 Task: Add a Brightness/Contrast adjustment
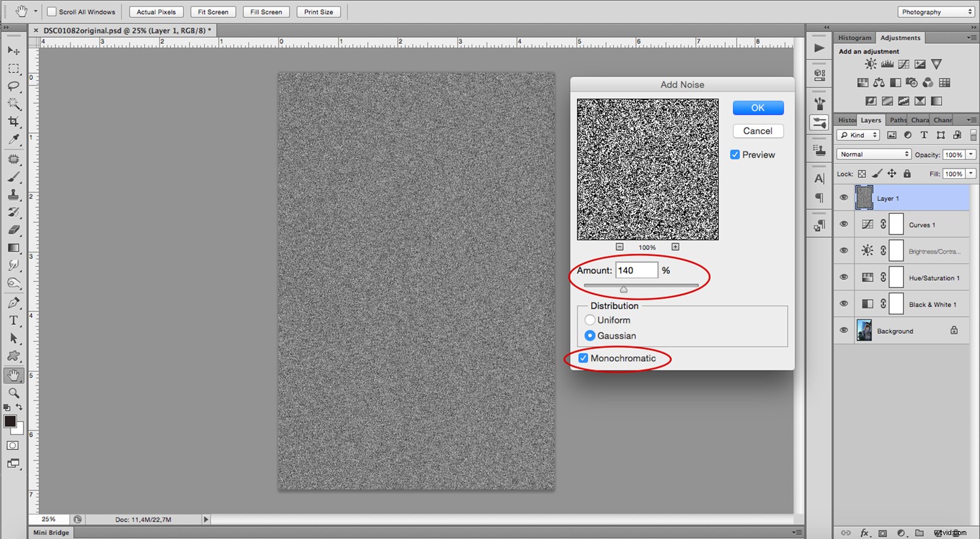tap(870, 63)
